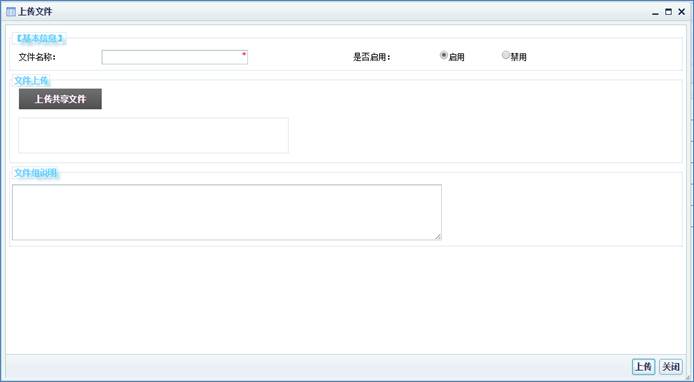The image size is (694, 382).
Task: Focus the 文件名称 text input
Action: click(174, 57)
